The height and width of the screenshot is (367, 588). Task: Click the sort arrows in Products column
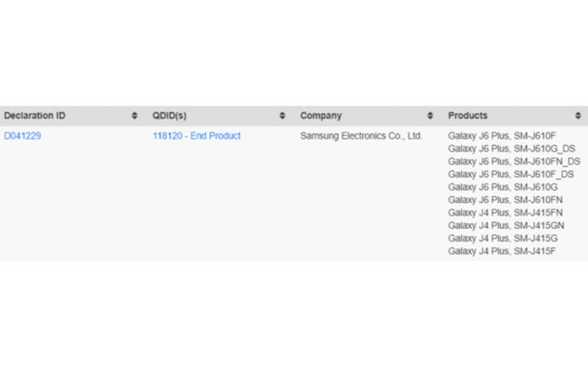[578, 116]
